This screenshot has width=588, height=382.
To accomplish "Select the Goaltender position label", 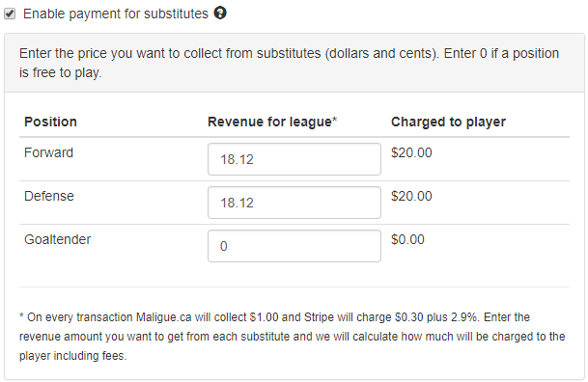I will tap(57, 239).
